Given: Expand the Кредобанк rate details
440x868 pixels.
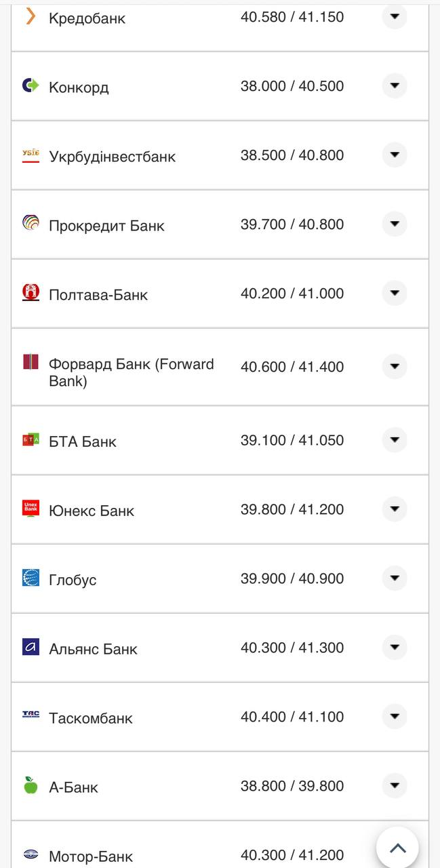Looking at the screenshot, I should pyautogui.click(x=395, y=16).
